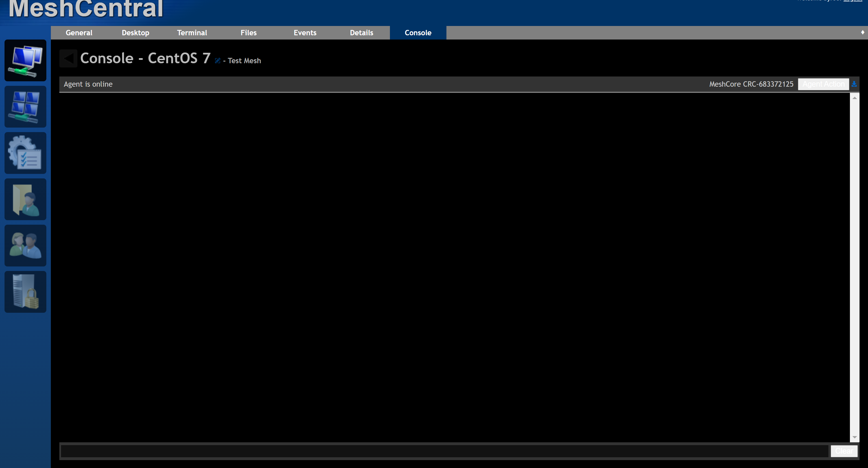
Task: Click the blue download MeshCore icon
Action: point(854,84)
